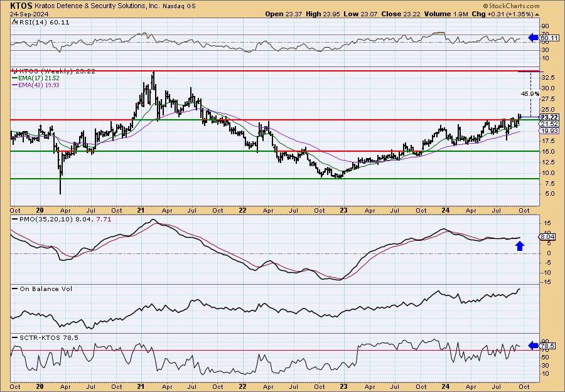Click the RSI 60.11 value tag on the axis
This screenshot has width=565, height=392.
click(549, 38)
